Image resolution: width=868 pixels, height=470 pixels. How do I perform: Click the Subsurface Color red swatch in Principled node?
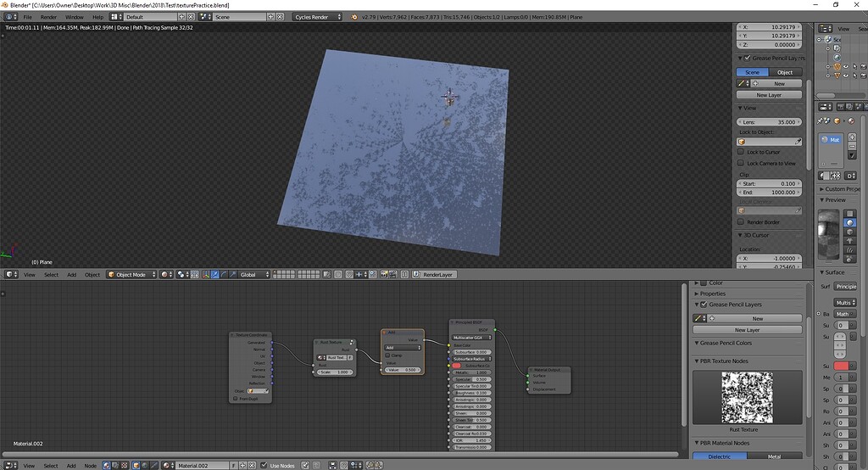click(x=456, y=366)
